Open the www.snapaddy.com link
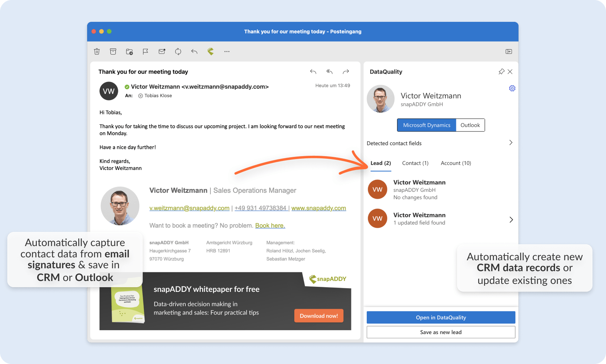 (x=319, y=208)
